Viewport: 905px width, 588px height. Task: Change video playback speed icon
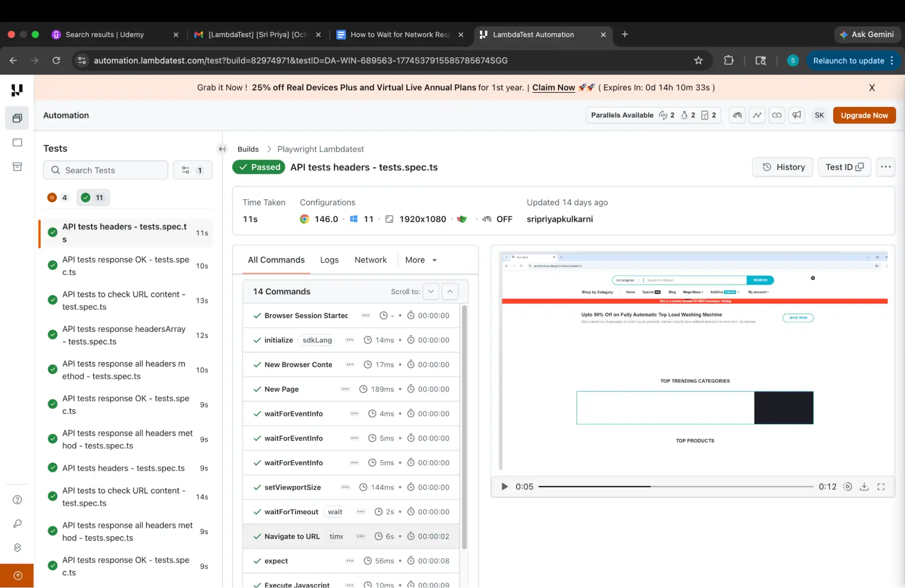pos(848,487)
